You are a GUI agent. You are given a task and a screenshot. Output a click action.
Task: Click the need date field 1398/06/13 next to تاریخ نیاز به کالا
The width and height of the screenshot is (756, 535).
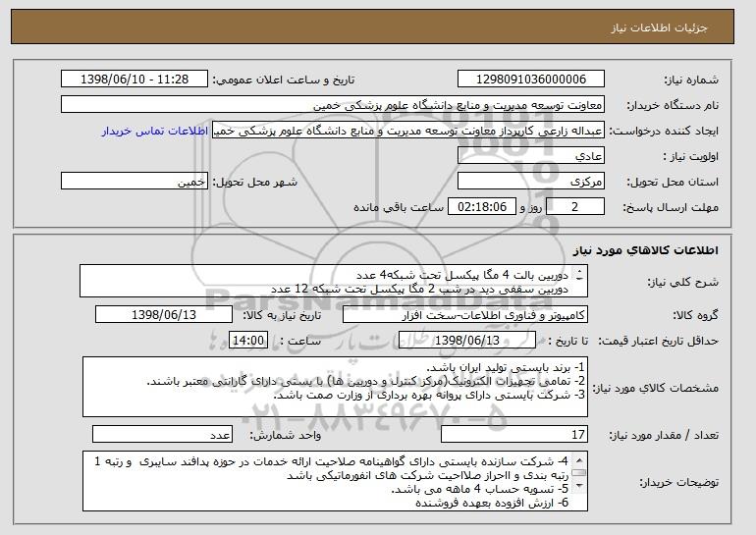point(164,315)
